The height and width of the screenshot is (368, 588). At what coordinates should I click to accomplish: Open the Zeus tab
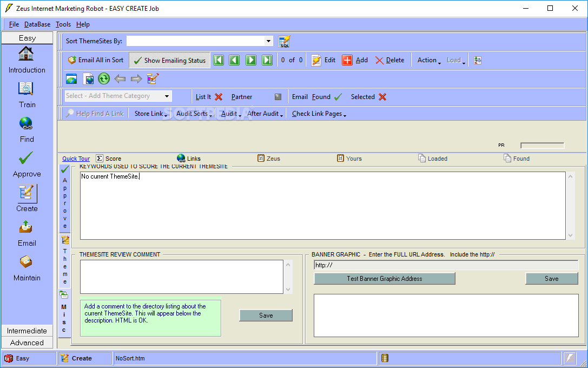click(269, 159)
